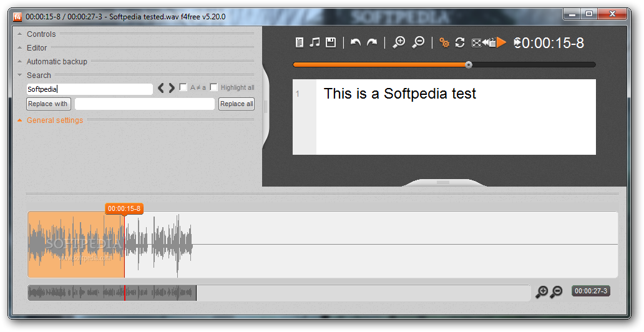This screenshot has height=332, width=644.
Task: Zoom in on the transcript text
Action: tap(399, 42)
